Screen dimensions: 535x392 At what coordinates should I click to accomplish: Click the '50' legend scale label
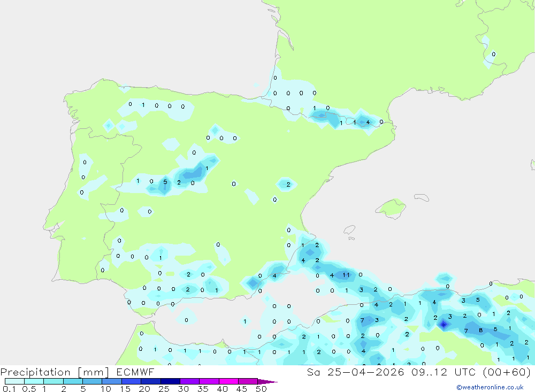pos(261,389)
